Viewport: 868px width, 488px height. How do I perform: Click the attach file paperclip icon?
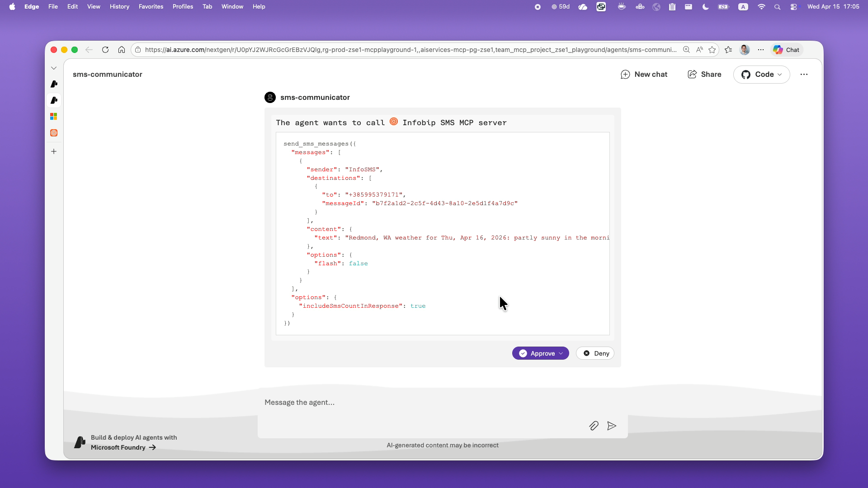point(594,426)
